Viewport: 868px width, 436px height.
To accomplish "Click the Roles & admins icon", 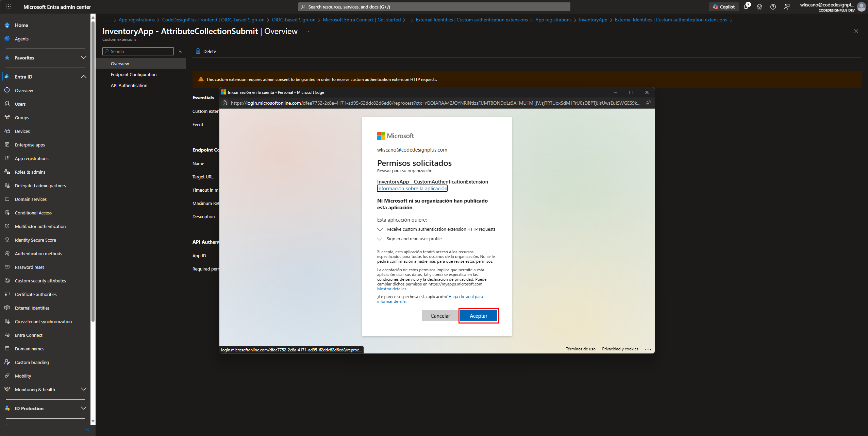I will pyautogui.click(x=7, y=172).
